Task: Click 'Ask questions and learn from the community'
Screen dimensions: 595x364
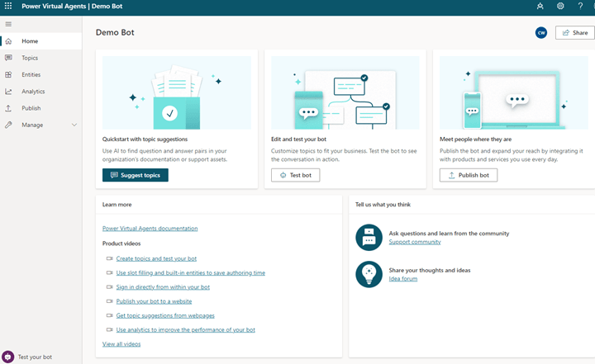Action: pos(449,234)
